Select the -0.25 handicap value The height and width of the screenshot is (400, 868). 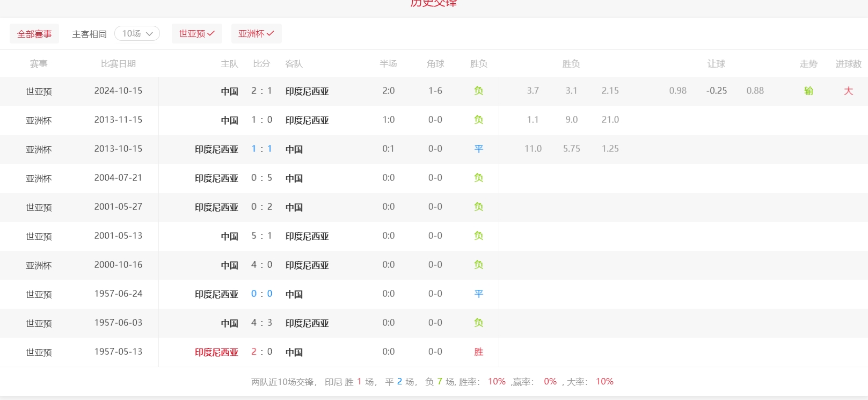[x=716, y=91]
